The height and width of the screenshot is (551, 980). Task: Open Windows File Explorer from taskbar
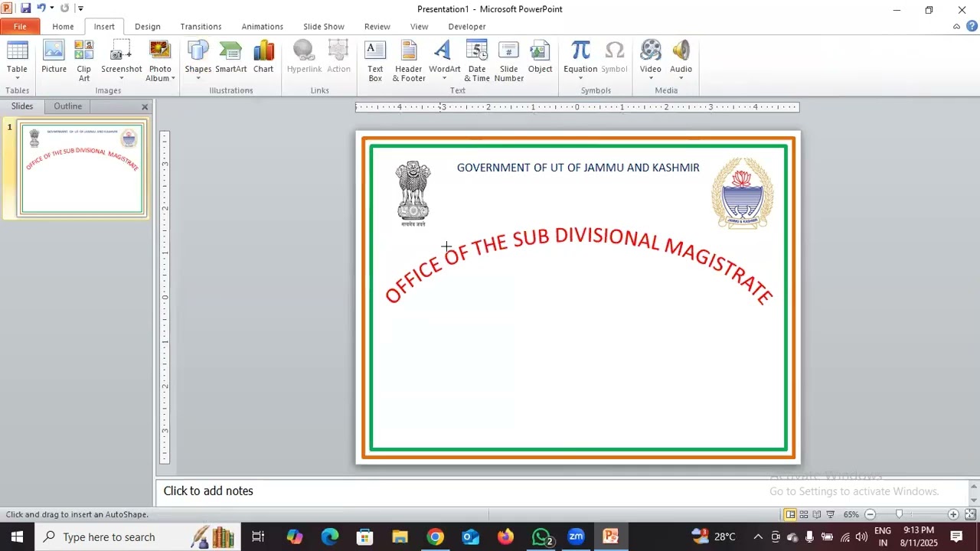click(x=400, y=536)
